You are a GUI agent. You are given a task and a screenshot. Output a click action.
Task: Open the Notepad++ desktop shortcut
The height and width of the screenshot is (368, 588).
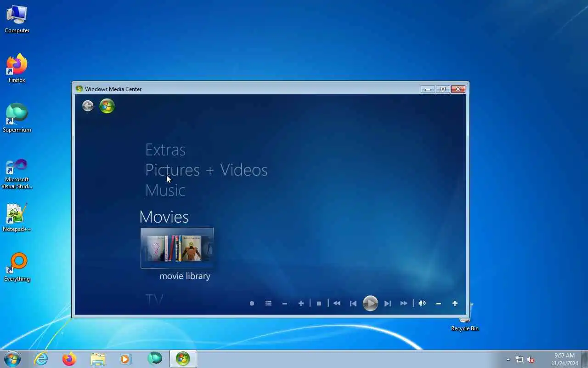coord(17,218)
